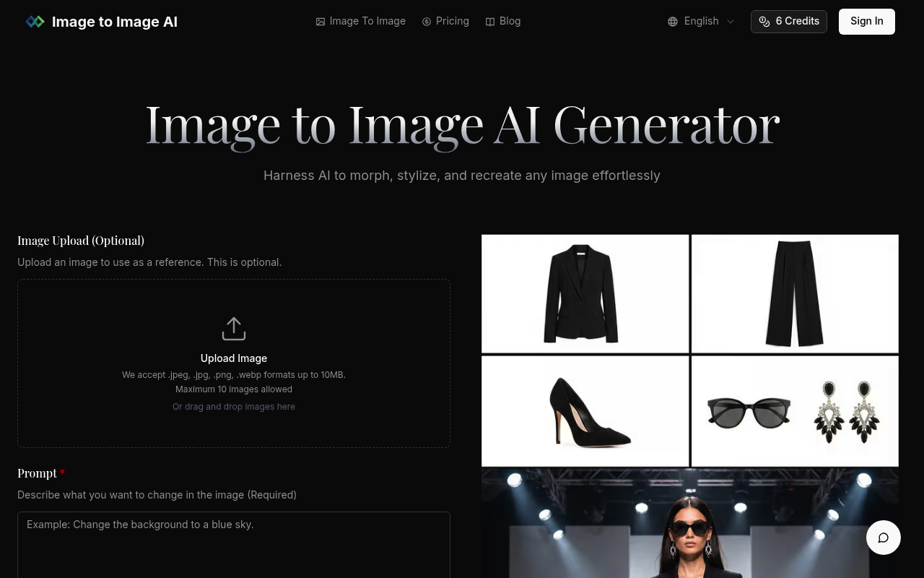The width and height of the screenshot is (924, 578).
Task: Click the credits coin icon
Action: (764, 22)
